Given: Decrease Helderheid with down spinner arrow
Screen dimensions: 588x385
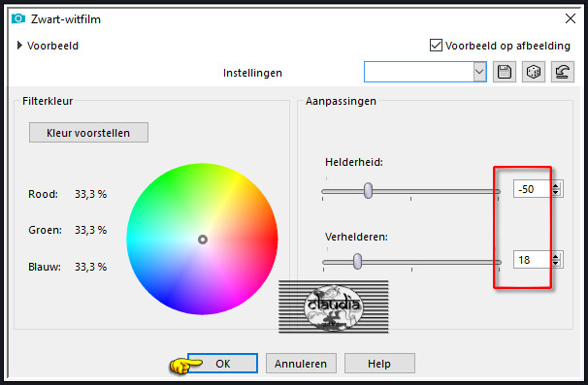Looking at the screenshot, I should point(556,193).
